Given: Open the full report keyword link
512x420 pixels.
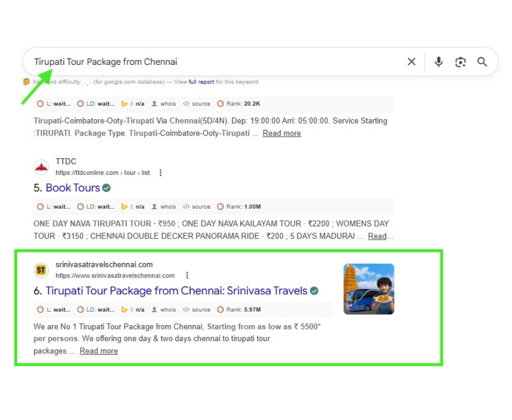Looking at the screenshot, I should click(x=202, y=82).
